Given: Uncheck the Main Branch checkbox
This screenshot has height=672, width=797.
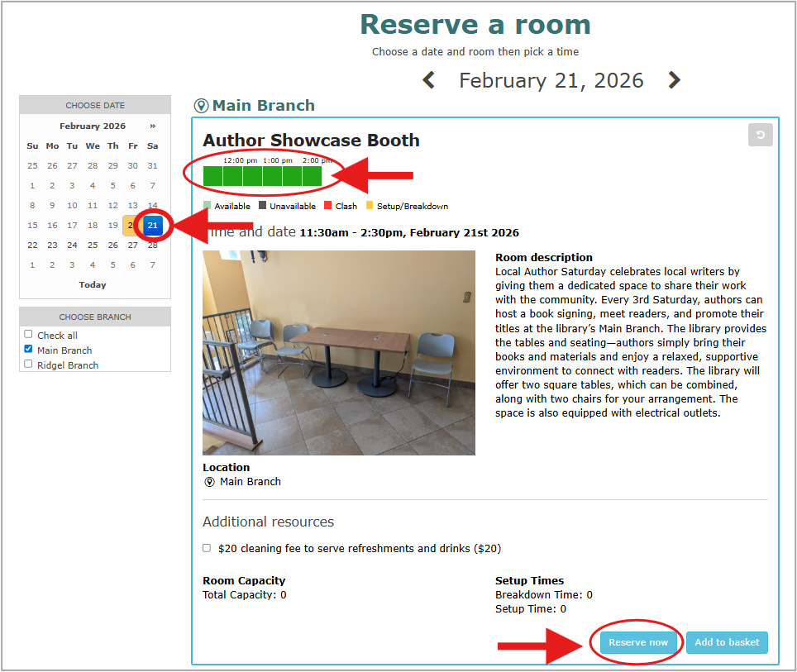Looking at the screenshot, I should tap(29, 350).
